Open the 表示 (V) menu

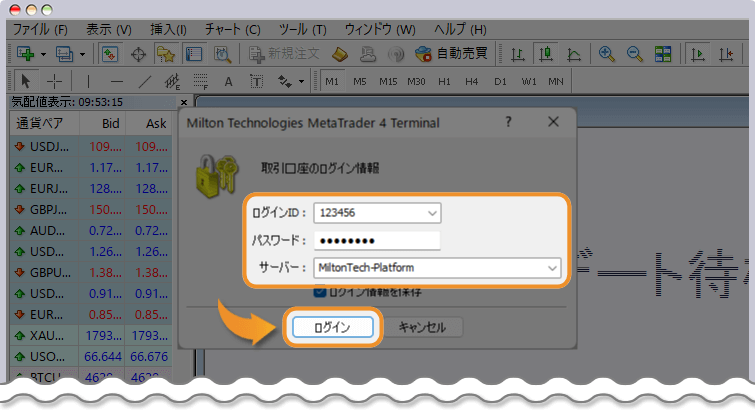109,29
